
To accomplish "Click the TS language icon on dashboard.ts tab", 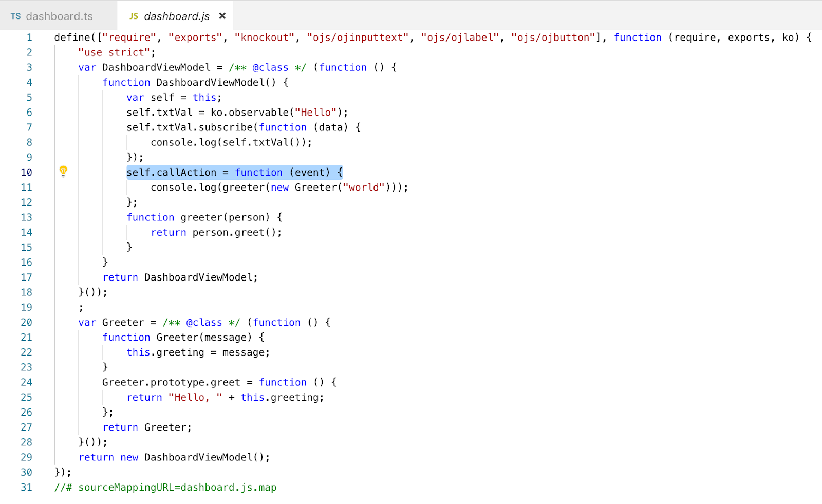I will click(15, 16).
